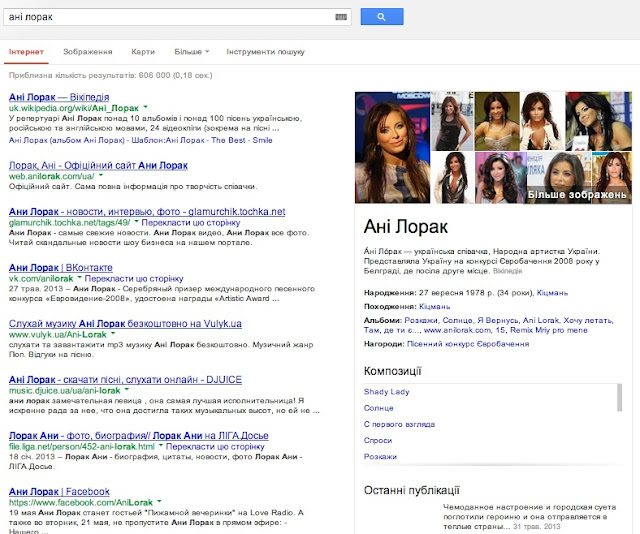This screenshot has width=640, height=534.
Task: Open album 'Солнце' in Альбоми row
Action: 457,320
